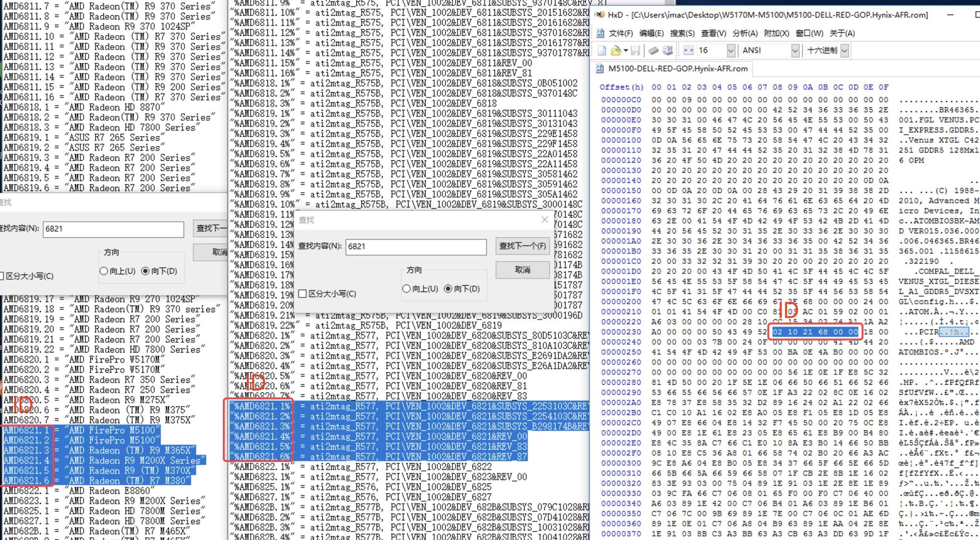Click the Open disk drive icon
Screen dimensions: 980x540
(667, 50)
